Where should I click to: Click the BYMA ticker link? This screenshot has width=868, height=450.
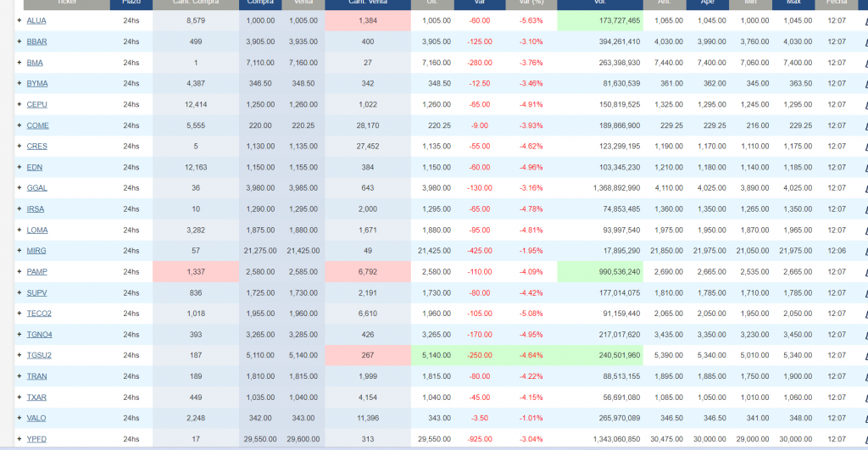[37, 83]
